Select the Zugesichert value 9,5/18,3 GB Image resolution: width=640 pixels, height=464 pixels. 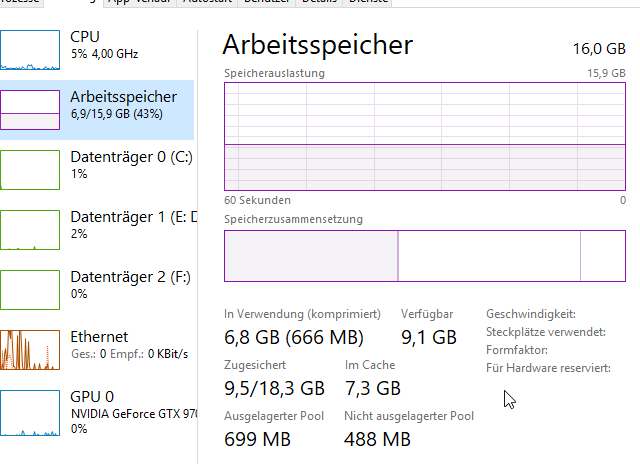(x=274, y=388)
